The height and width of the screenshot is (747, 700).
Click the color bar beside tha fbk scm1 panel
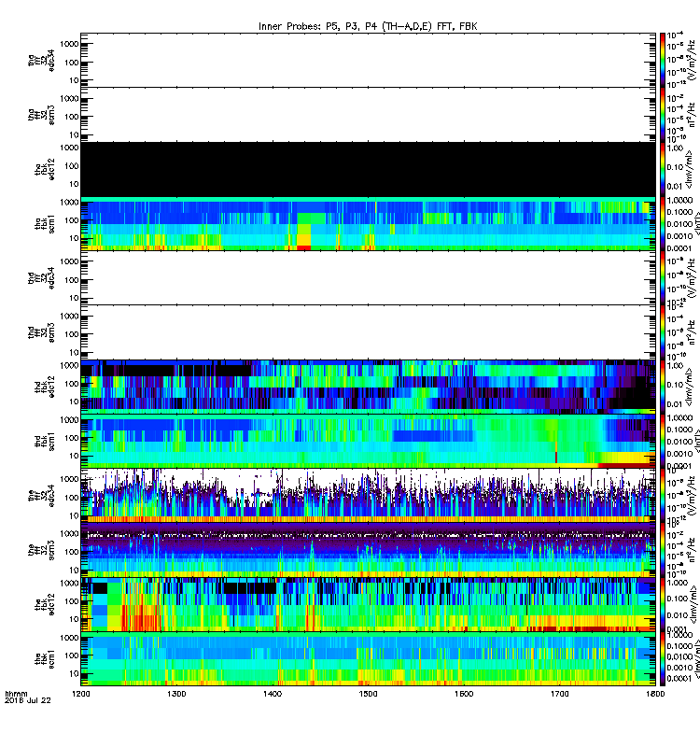[x=662, y=223]
